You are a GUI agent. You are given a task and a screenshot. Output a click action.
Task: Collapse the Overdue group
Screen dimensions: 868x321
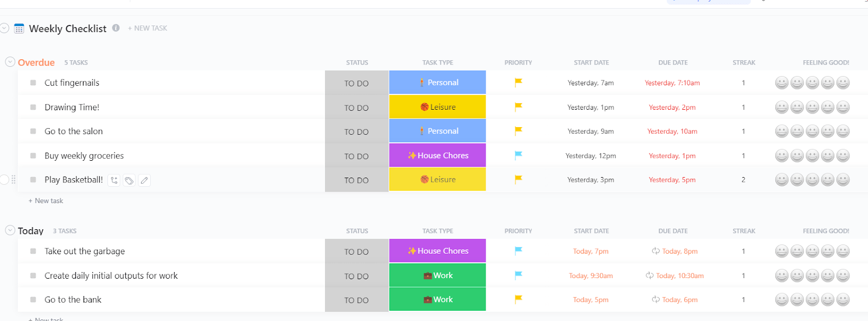[10, 62]
